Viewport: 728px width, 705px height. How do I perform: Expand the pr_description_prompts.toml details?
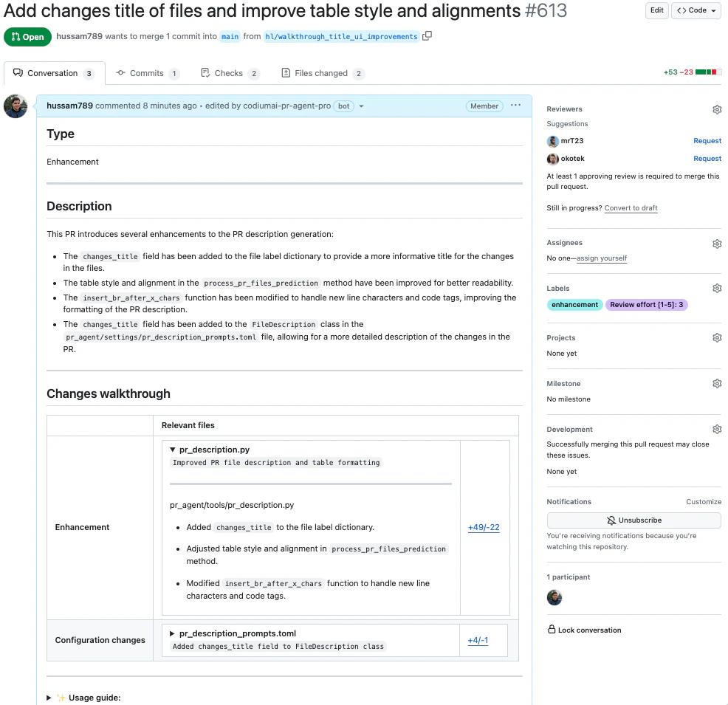click(x=172, y=633)
